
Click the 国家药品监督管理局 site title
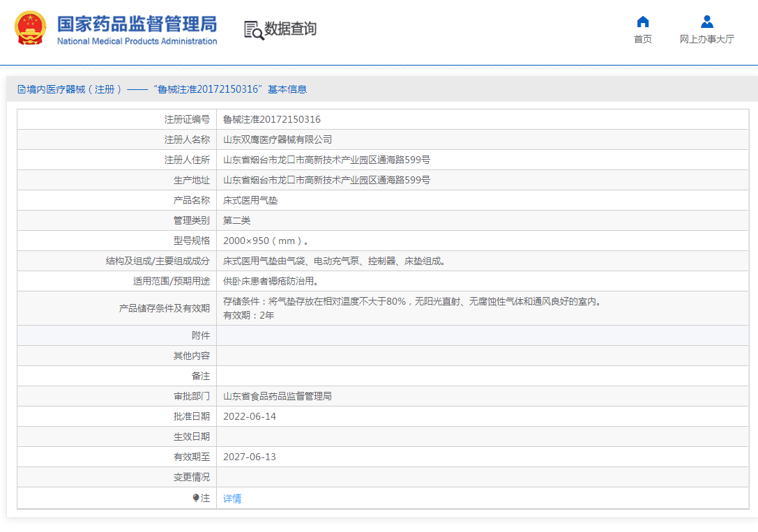[137, 24]
